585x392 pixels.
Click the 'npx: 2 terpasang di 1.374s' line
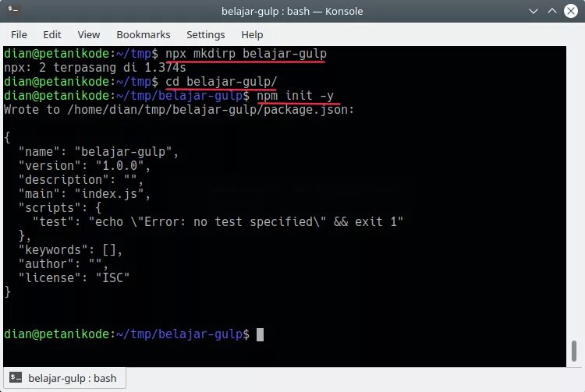pyautogui.click(x=94, y=68)
